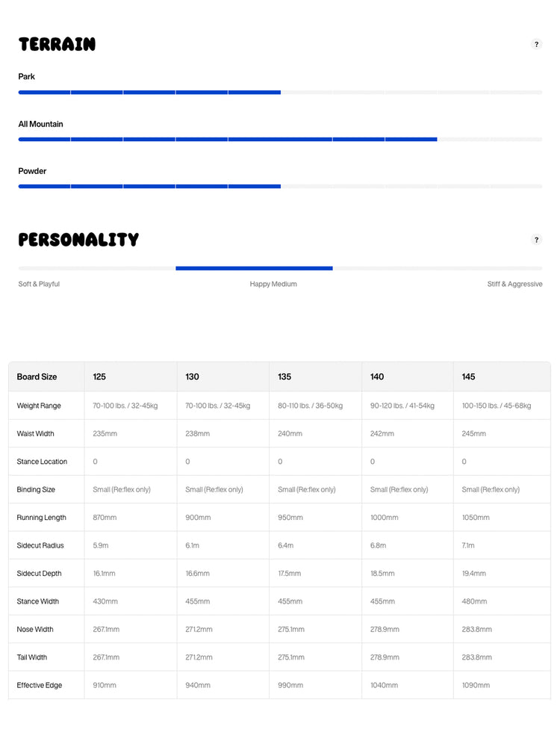
Task: Click the Sidecut Radius row label
Action: (x=40, y=545)
